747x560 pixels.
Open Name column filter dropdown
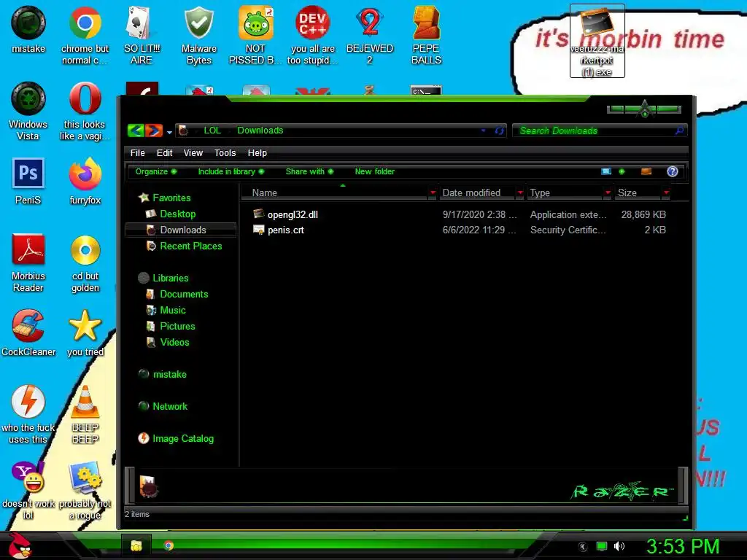pyautogui.click(x=433, y=192)
